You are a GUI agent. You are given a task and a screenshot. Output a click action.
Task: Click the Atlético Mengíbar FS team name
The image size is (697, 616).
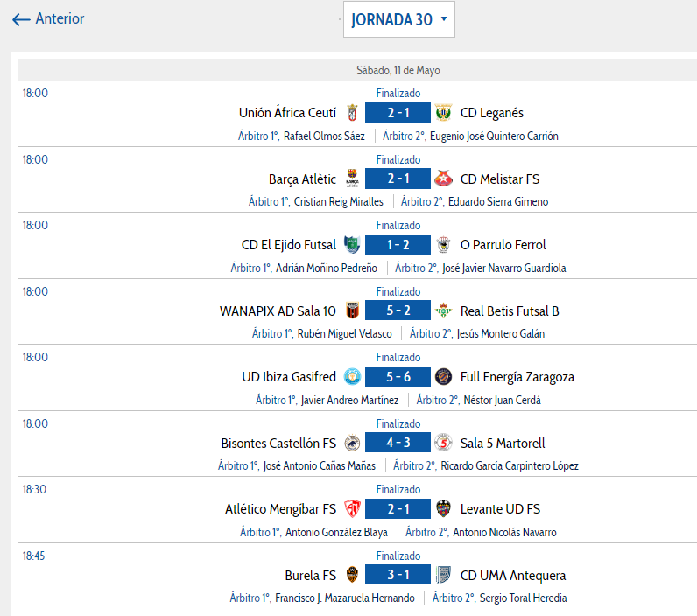coord(280,509)
